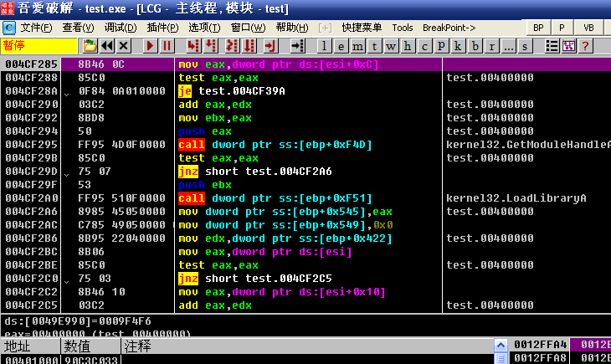Select hex bytes C785 49050000 row
Viewport: 611px width, 364px height.
[x=121, y=225]
